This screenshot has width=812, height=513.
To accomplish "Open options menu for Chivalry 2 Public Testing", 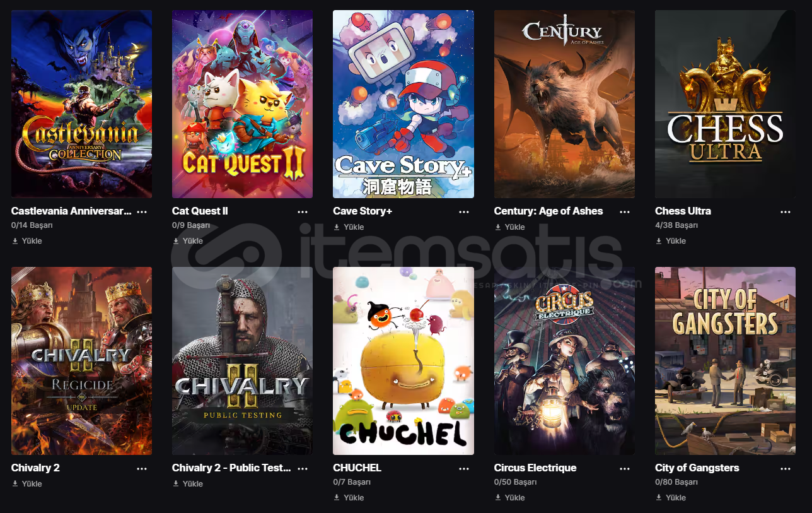I will (303, 468).
